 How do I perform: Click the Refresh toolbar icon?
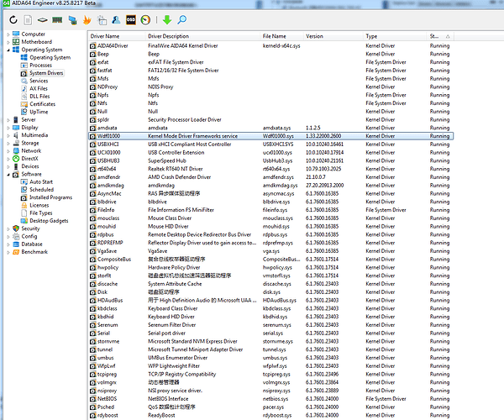point(13,20)
